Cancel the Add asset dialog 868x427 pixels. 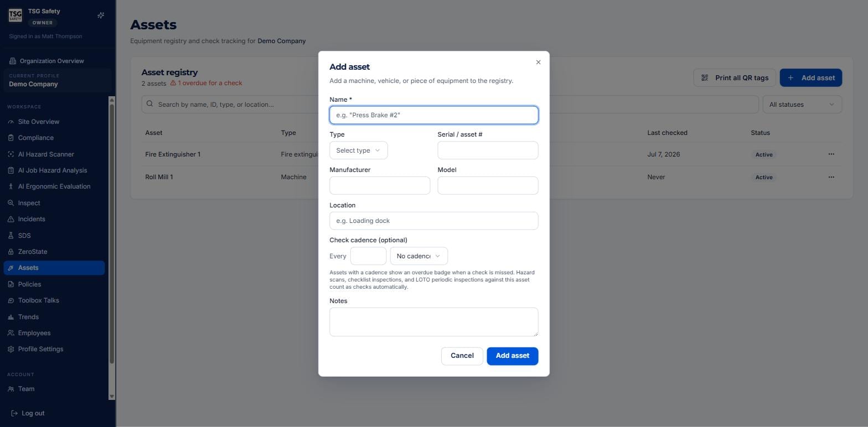coord(462,356)
